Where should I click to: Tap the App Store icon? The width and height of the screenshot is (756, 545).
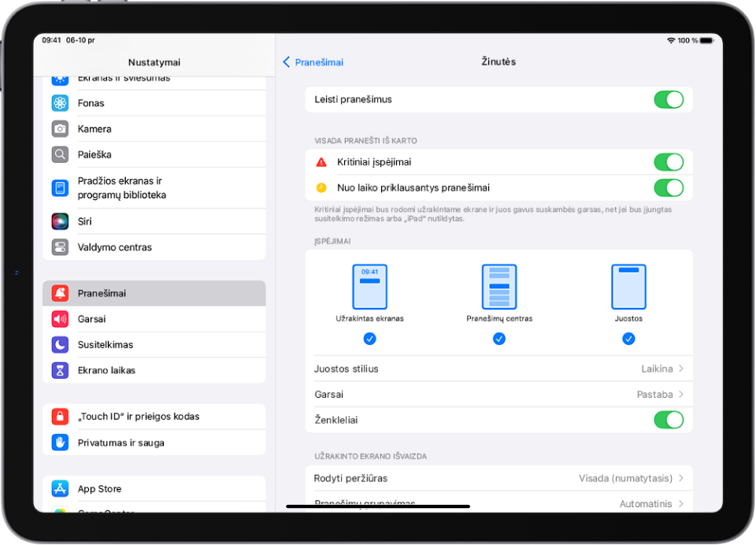(60, 488)
